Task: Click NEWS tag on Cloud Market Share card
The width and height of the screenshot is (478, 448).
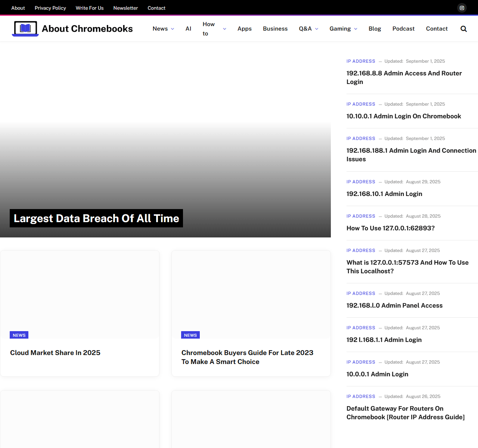Action: tap(19, 335)
